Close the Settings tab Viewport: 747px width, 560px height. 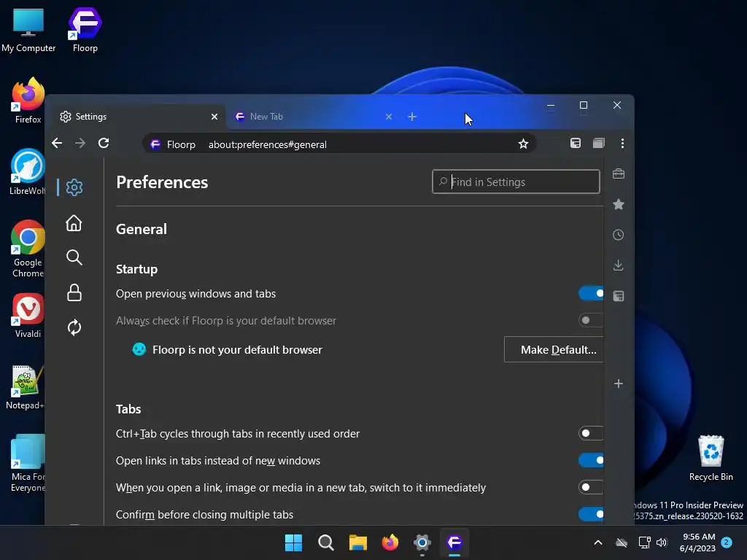[x=214, y=117]
